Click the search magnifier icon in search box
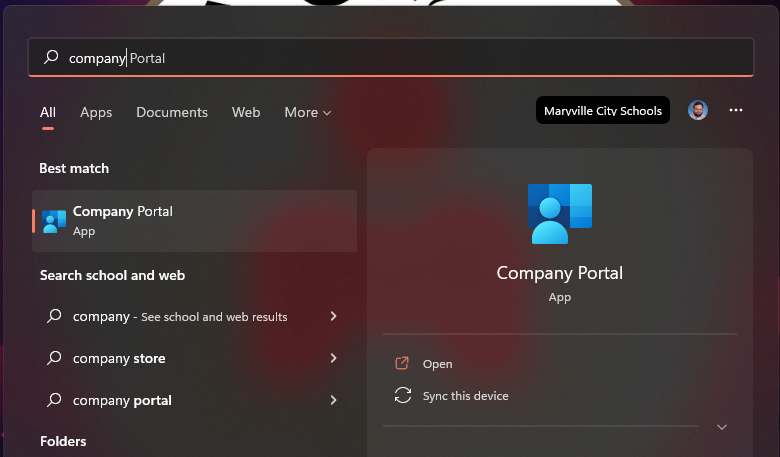This screenshot has height=457, width=780. (x=51, y=57)
